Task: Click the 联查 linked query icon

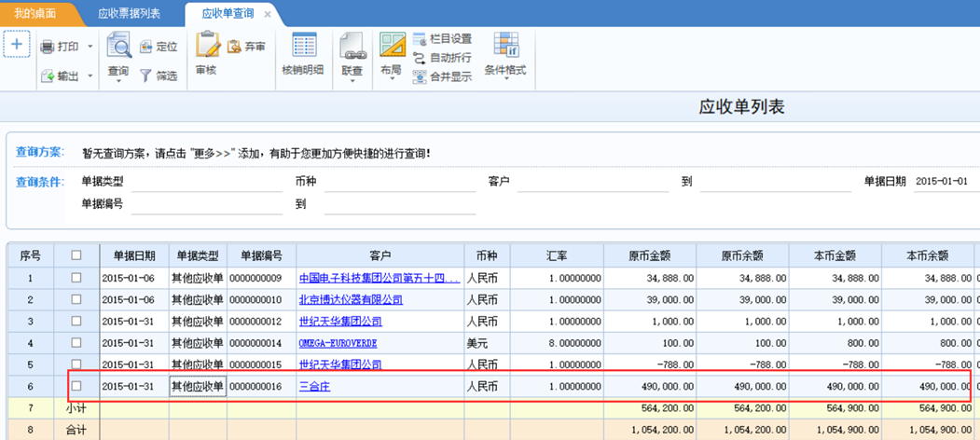Action: point(352,45)
